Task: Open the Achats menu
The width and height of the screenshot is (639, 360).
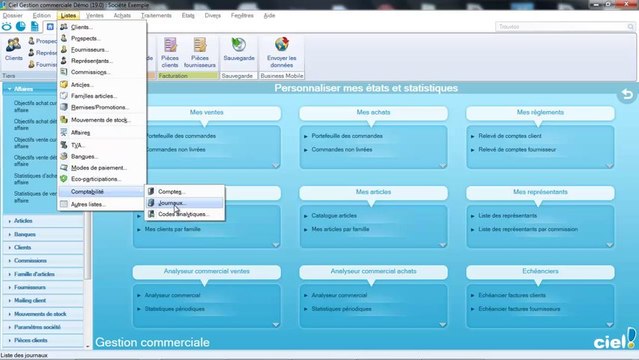Action: [122, 15]
